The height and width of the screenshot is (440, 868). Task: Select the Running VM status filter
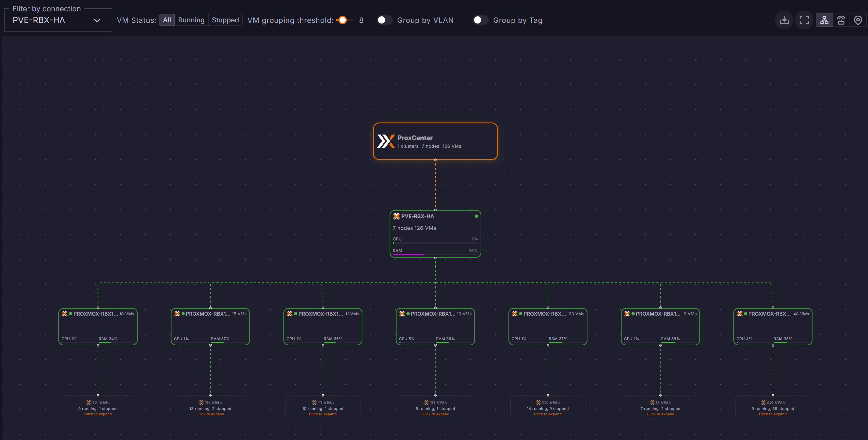pyautogui.click(x=191, y=20)
